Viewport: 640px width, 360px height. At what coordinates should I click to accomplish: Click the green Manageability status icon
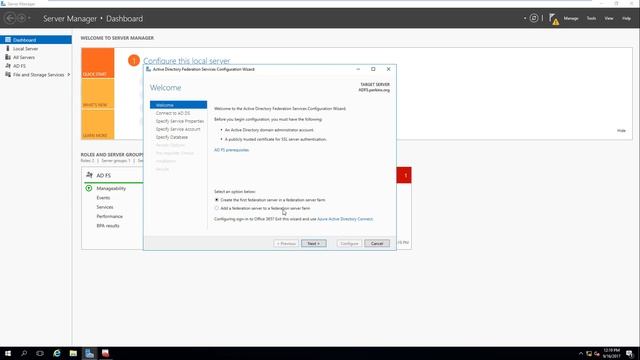pyautogui.click(x=89, y=188)
